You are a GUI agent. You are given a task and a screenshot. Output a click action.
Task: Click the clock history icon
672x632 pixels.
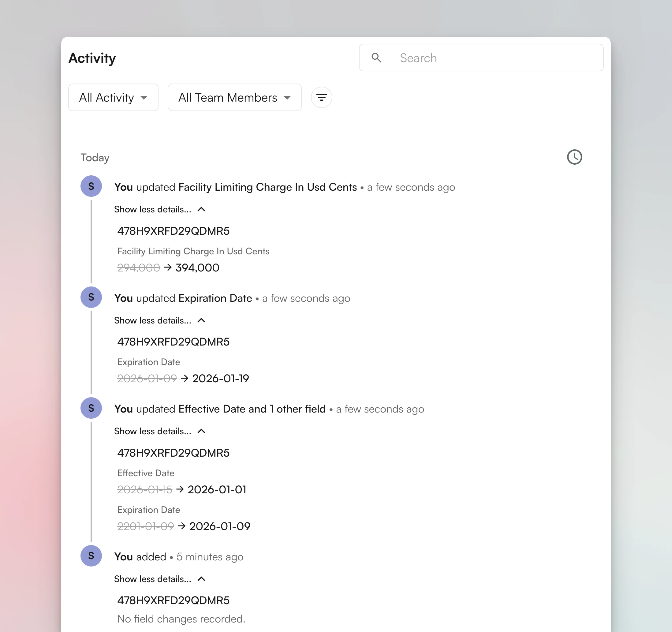click(x=575, y=157)
